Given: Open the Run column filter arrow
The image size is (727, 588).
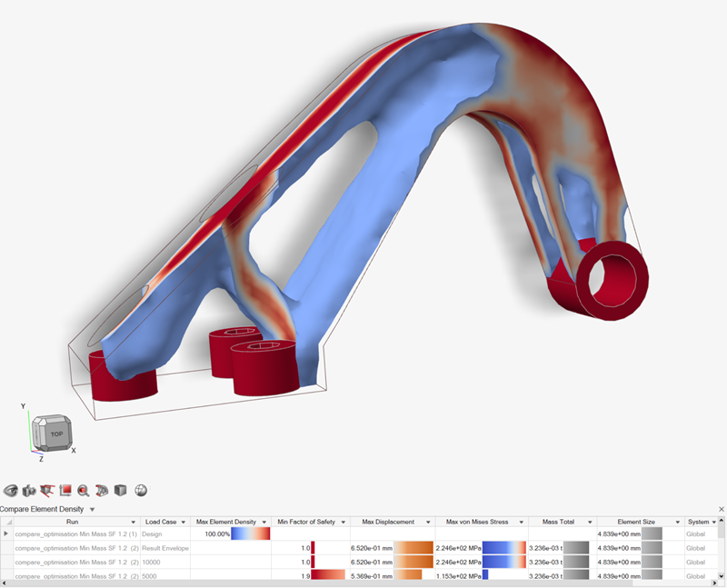Looking at the screenshot, I should click(134, 522).
